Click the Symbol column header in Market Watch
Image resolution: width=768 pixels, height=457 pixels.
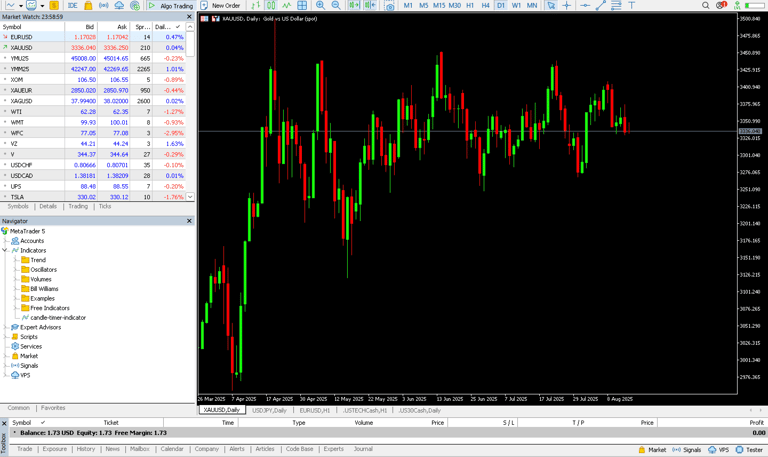(x=12, y=27)
